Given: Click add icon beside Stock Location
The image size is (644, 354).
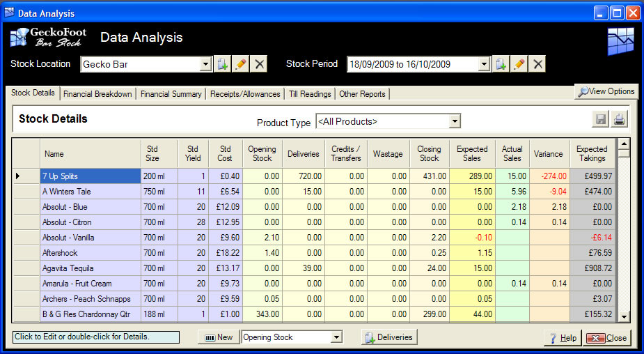Looking at the screenshot, I should (221, 64).
